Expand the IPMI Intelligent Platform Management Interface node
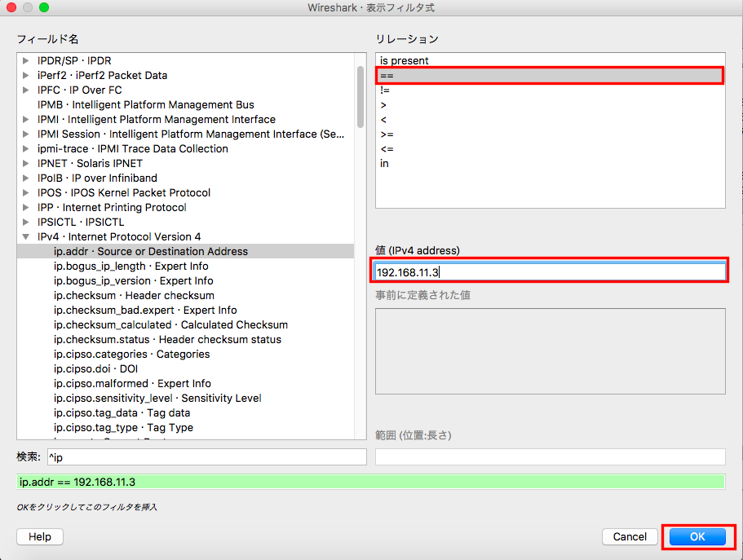The width and height of the screenshot is (743, 560). (25, 119)
